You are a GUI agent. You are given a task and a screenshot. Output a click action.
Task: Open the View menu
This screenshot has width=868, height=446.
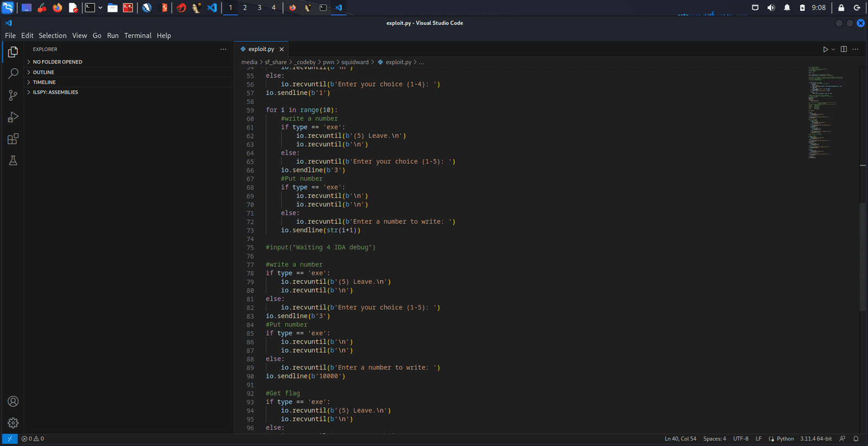(x=80, y=35)
